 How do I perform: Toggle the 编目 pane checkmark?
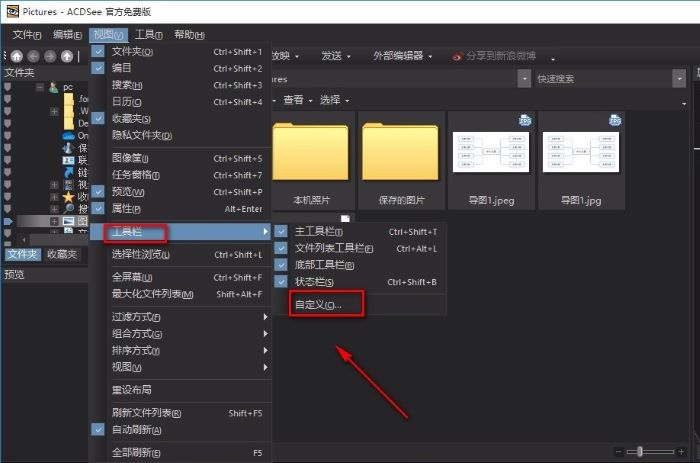(x=98, y=68)
